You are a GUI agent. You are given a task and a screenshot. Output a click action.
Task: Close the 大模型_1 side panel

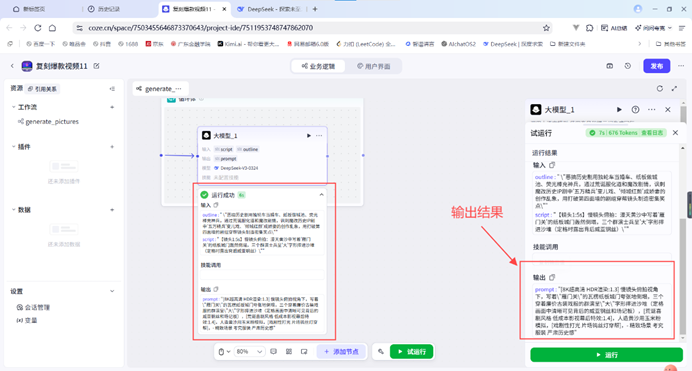(x=668, y=109)
